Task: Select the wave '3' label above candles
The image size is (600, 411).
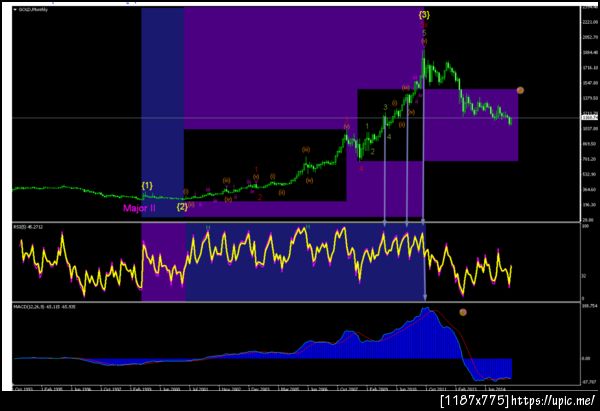Action: tap(385, 107)
